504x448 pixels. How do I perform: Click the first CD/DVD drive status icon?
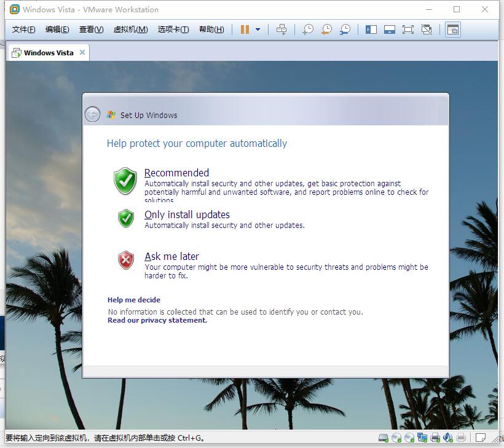coord(396,438)
